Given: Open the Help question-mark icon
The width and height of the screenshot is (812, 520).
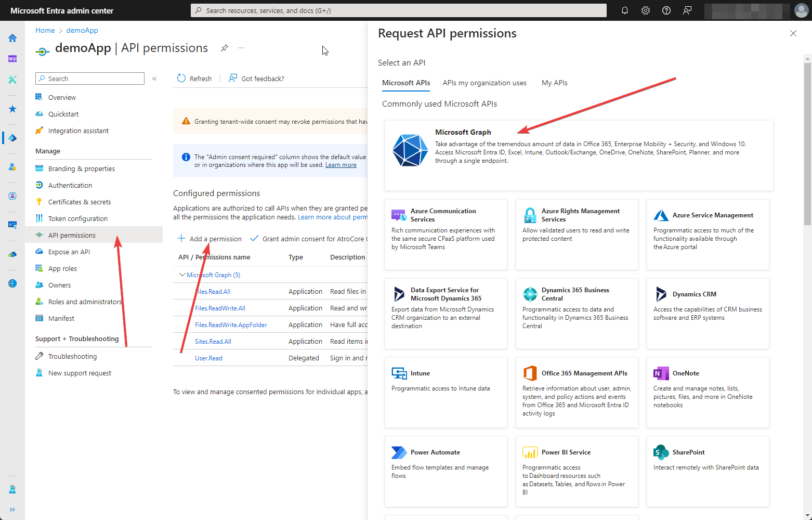Looking at the screenshot, I should (x=666, y=10).
